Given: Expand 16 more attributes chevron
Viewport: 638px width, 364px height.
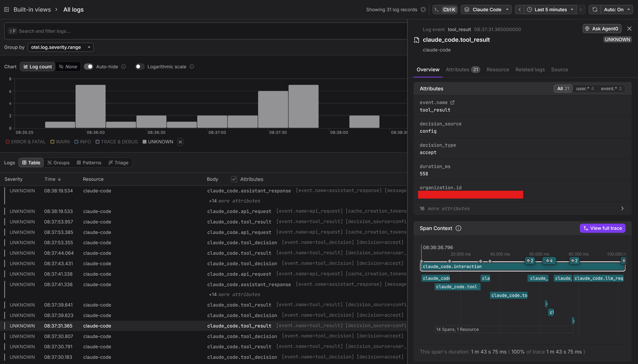Looking at the screenshot, I should (623, 209).
